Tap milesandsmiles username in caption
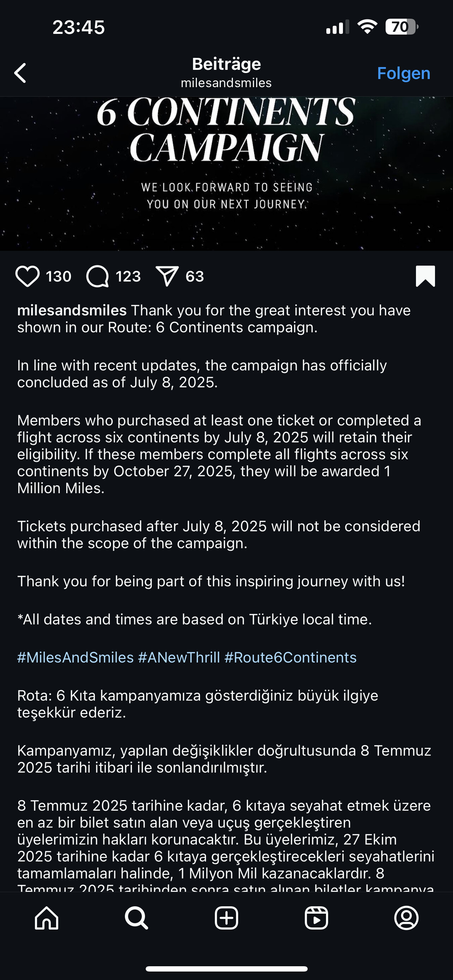 click(x=72, y=310)
